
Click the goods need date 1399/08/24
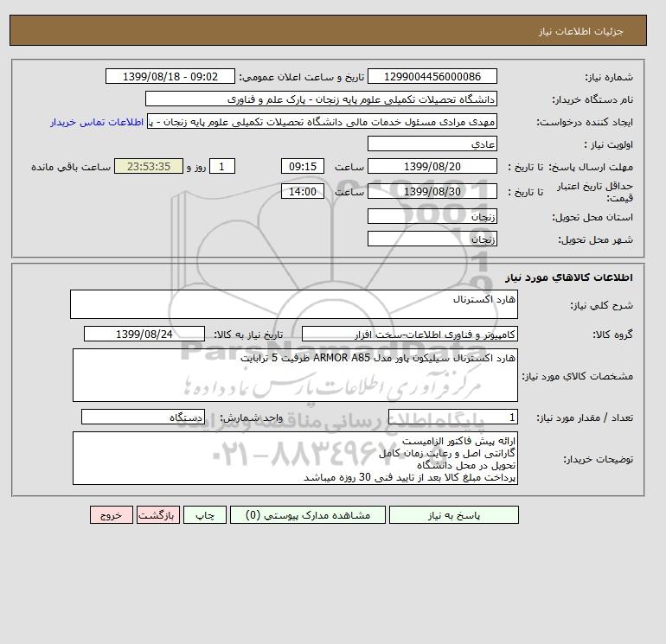[144, 334]
